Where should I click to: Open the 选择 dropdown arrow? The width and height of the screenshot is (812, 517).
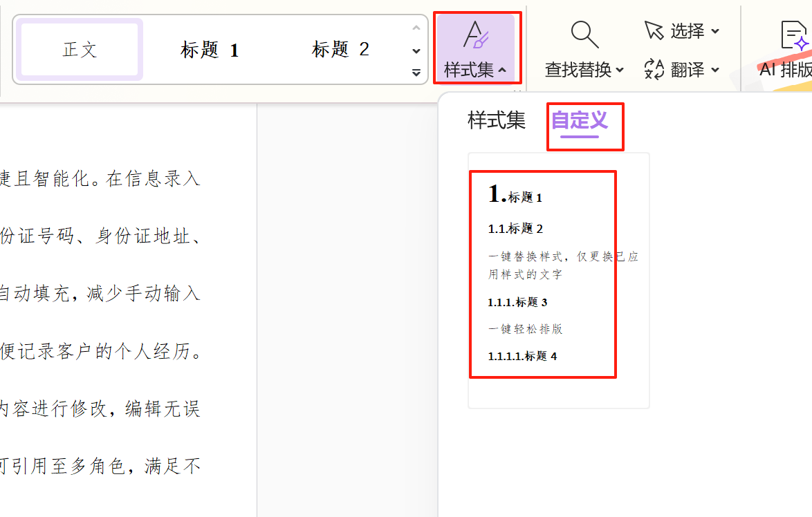tap(715, 31)
